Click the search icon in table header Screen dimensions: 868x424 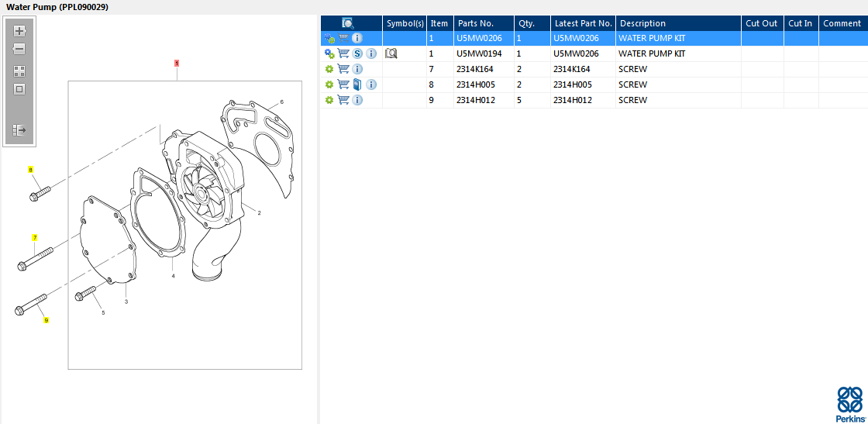pos(348,23)
